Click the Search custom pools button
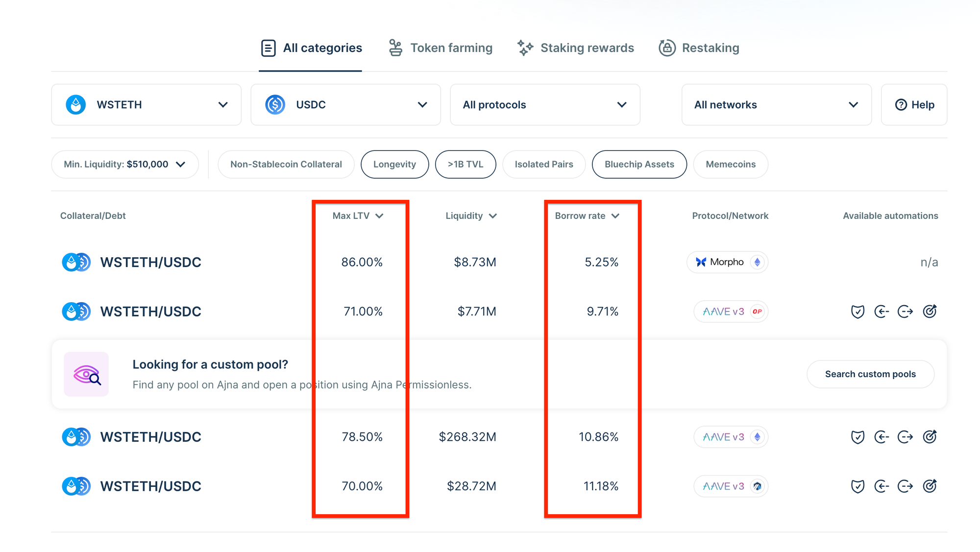The height and width of the screenshot is (552, 980). [870, 374]
